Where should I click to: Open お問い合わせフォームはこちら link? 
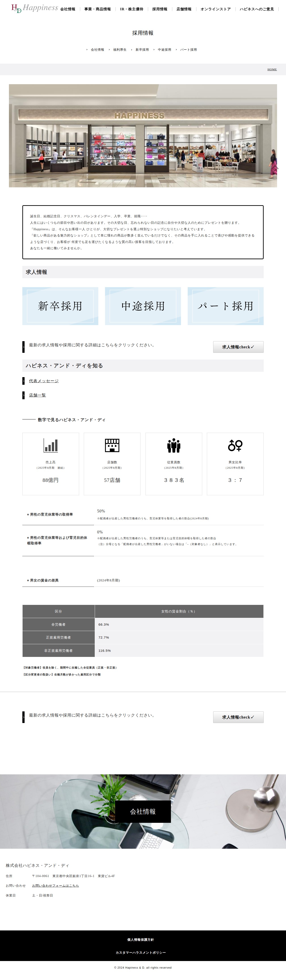(55, 886)
